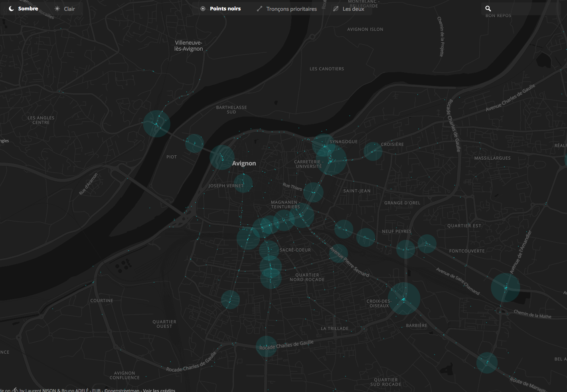
Task: Click the AVIGNON ISLON label
Action: 365,29
